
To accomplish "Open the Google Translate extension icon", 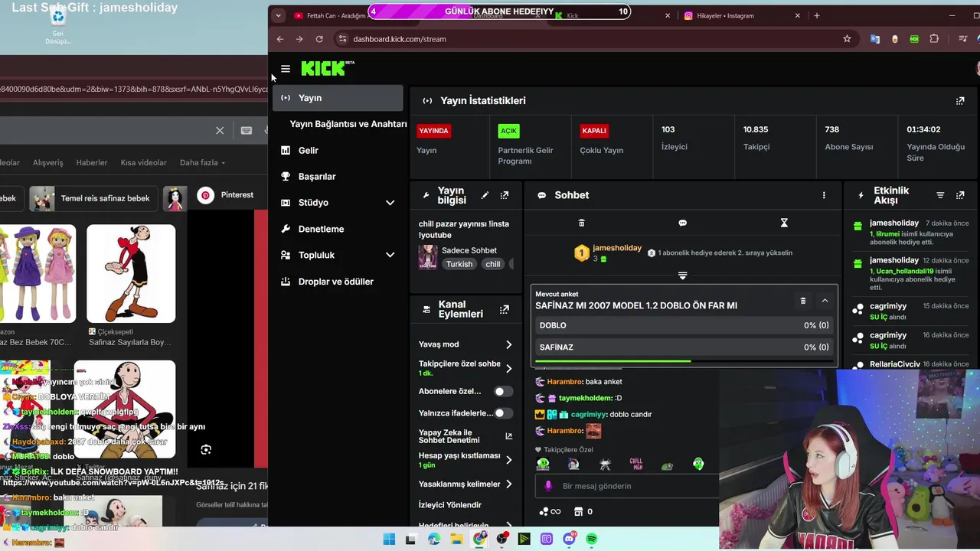I will (875, 39).
